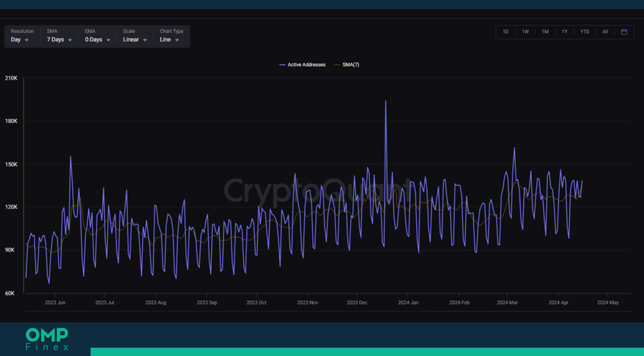
Task: Choose the 1Y time range
Action: pos(565,32)
